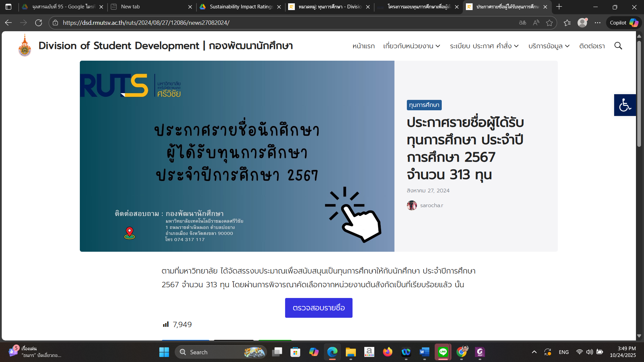Click the page vertical scrollbar thumb
The image size is (644, 362).
(x=639, y=94)
